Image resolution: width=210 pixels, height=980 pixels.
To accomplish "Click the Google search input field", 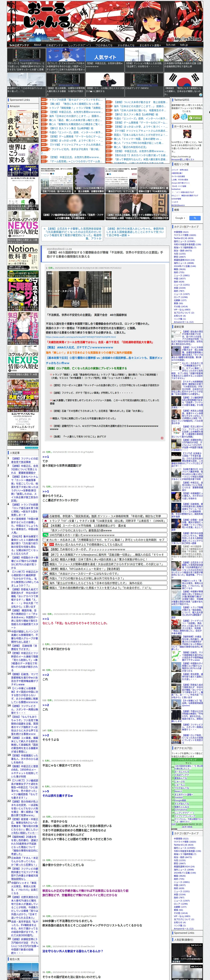I will coord(180,218).
